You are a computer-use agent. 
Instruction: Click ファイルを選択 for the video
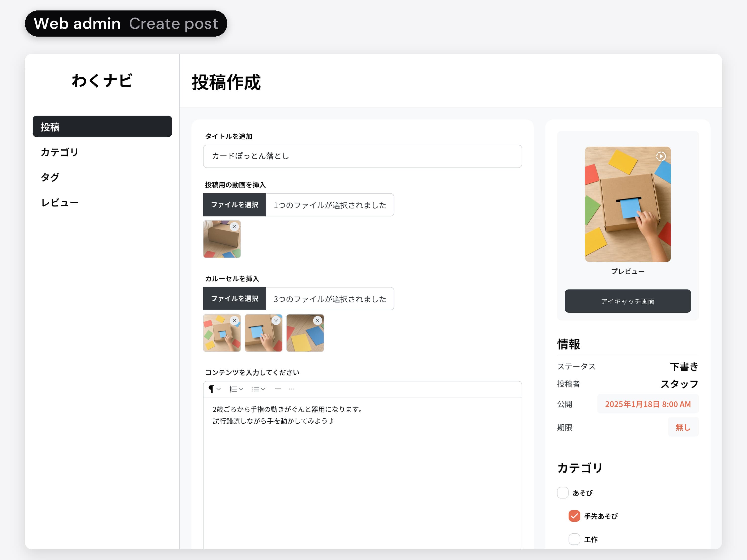click(234, 205)
